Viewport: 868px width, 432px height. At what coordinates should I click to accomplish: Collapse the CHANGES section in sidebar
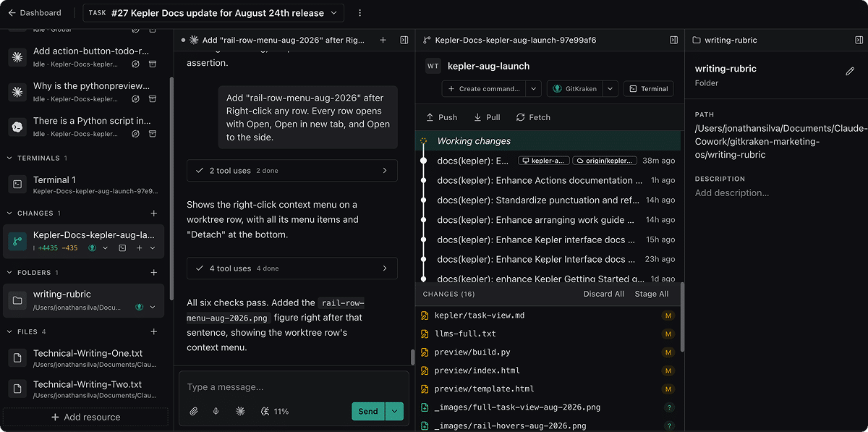[x=9, y=213]
